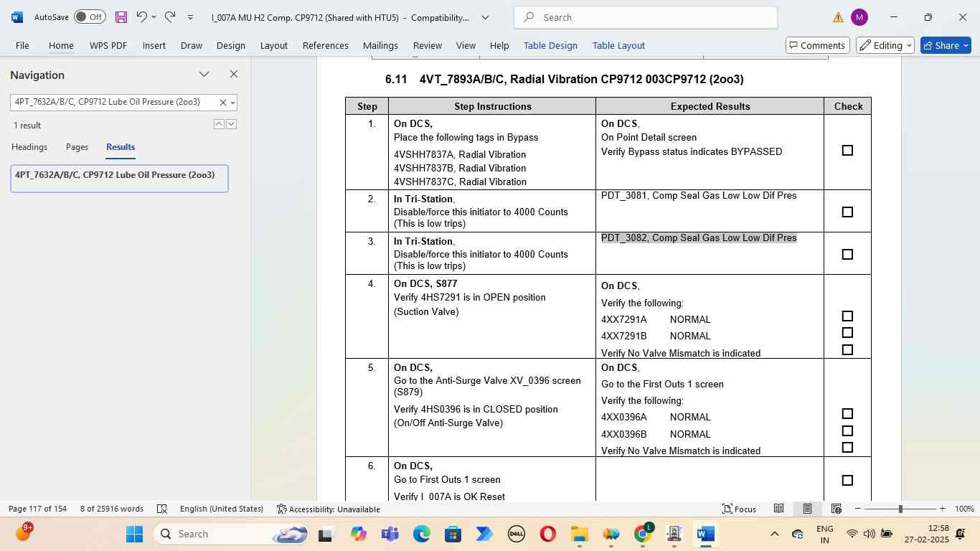Clear the navigation search text

point(222,103)
